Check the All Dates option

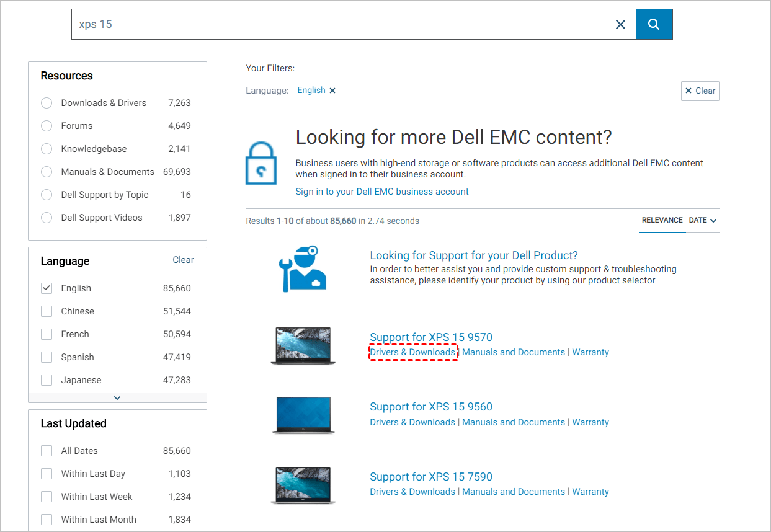(x=47, y=451)
